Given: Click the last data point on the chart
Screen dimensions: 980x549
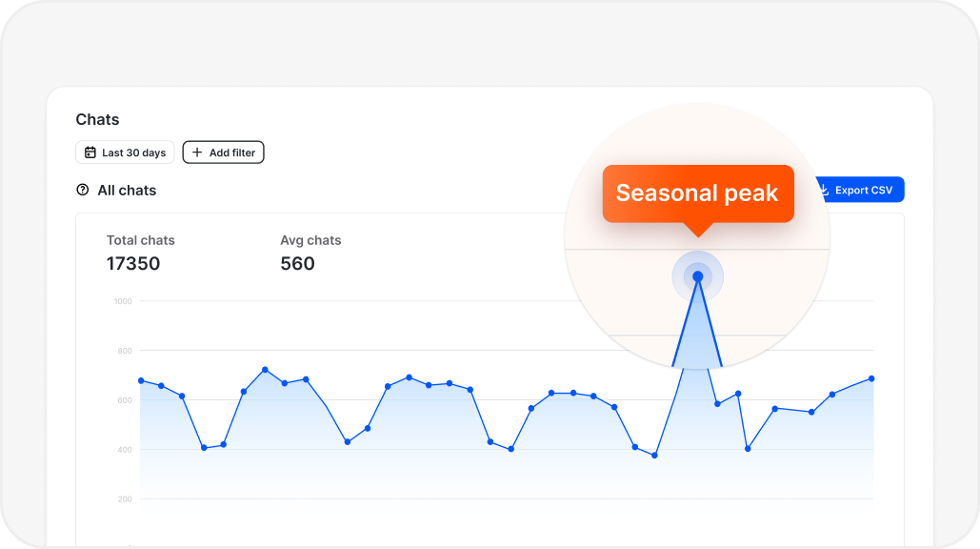Looking at the screenshot, I should click(x=871, y=378).
